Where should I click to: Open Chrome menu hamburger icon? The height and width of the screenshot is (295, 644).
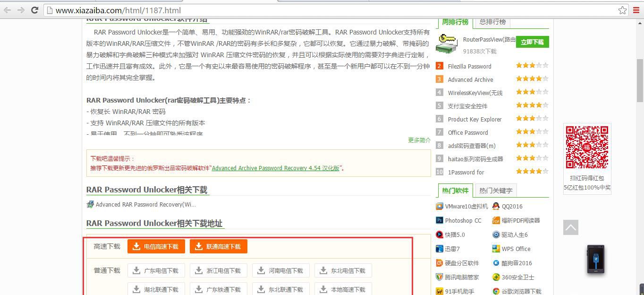pos(636,10)
